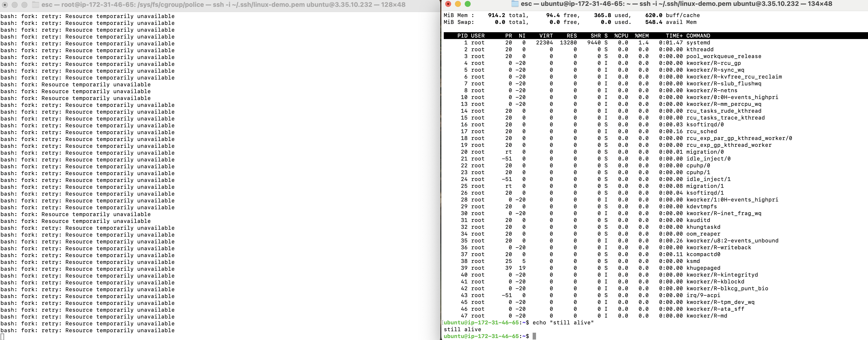Click the TIME+ column header in top
The width and height of the screenshot is (868, 340).
674,36
